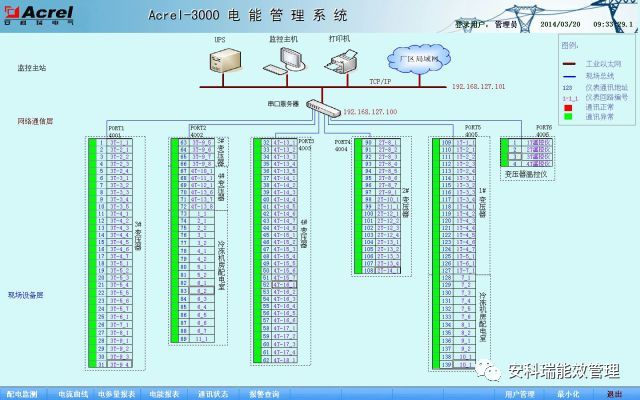The image size is (640, 400).
Task: Select the 通讯状态 tab
Action: click(x=213, y=394)
